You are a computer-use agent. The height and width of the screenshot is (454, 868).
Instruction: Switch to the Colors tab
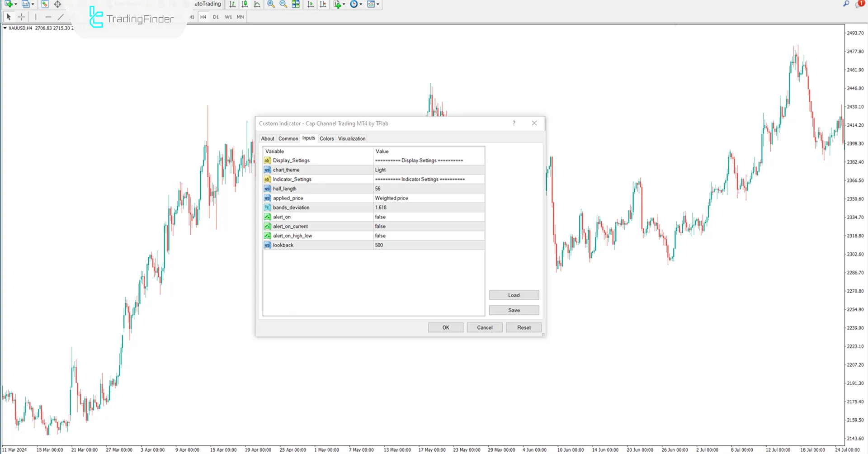(x=326, y=138)
